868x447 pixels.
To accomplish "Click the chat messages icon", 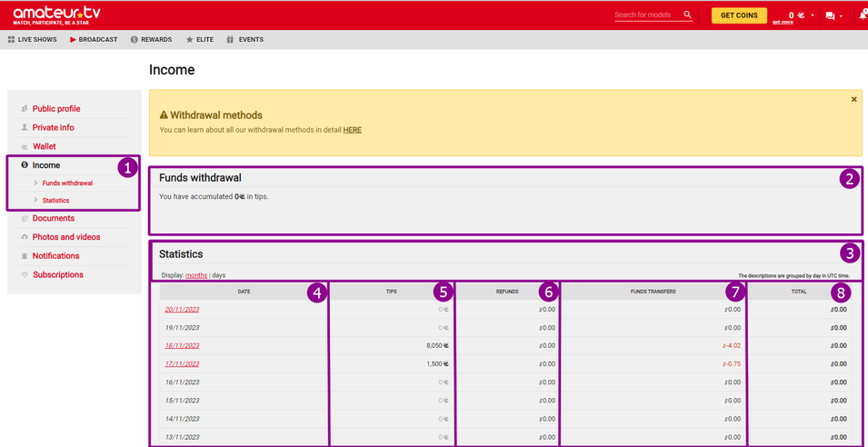I will coord(830,15).
